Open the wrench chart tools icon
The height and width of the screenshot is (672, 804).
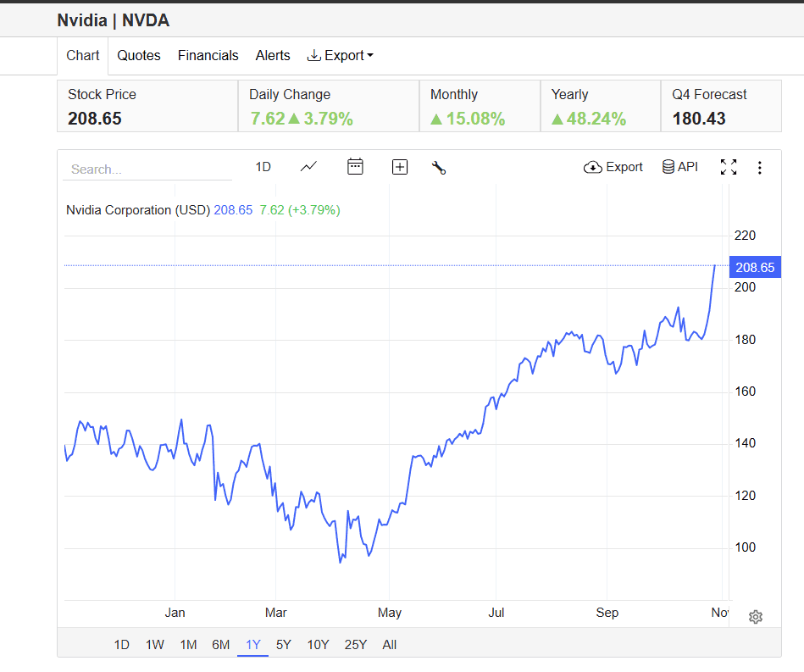[438, 168]
